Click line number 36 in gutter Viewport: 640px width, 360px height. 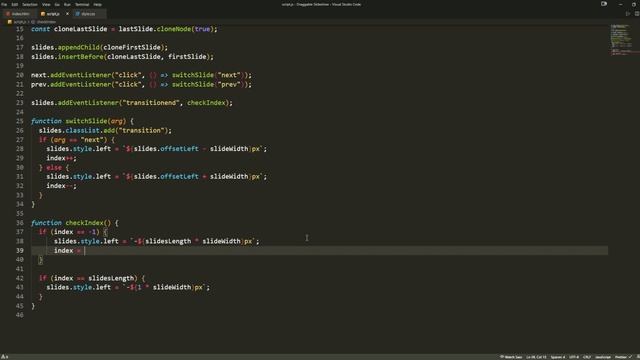pos(20,223)
